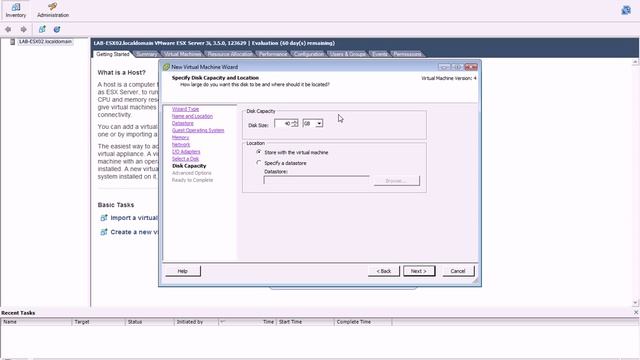Open wizard Help

pos(183,271)
